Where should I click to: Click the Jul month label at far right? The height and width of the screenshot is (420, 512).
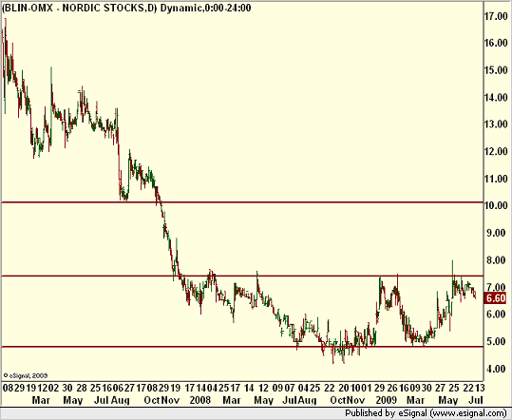pos(476,400)
